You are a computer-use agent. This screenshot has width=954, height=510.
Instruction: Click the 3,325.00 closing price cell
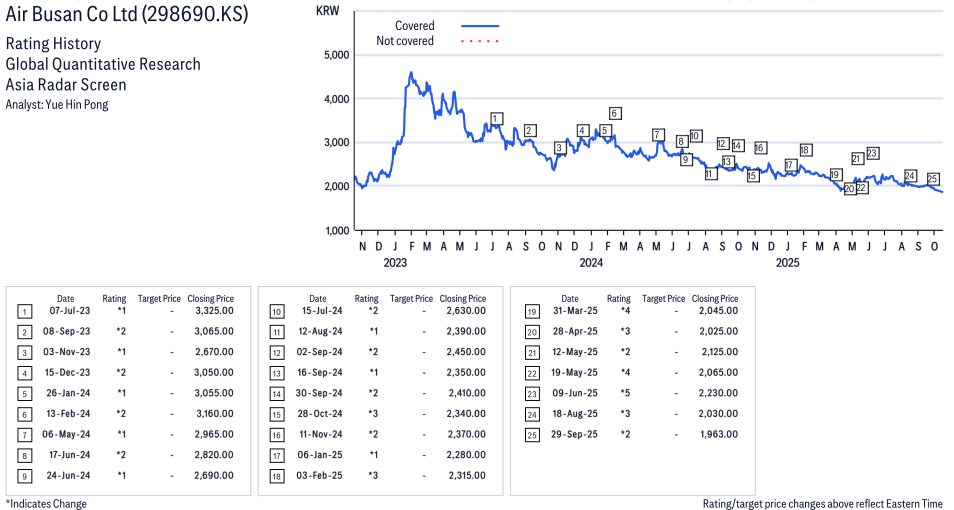click(214, 311)
